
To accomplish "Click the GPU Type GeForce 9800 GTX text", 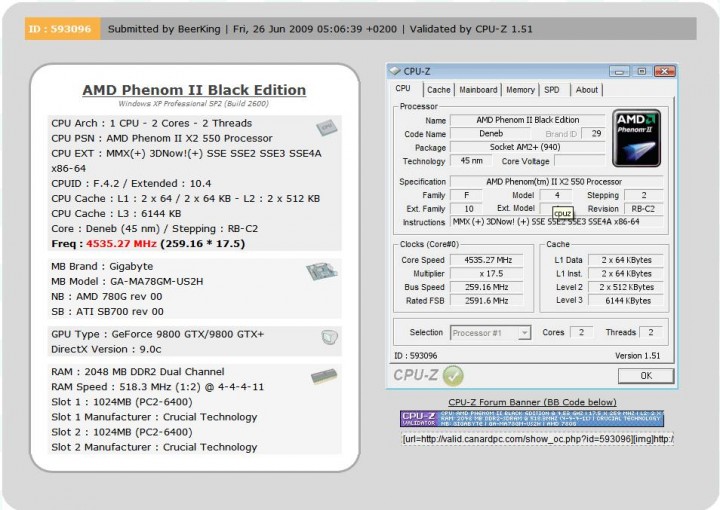I will pos(158,334).
